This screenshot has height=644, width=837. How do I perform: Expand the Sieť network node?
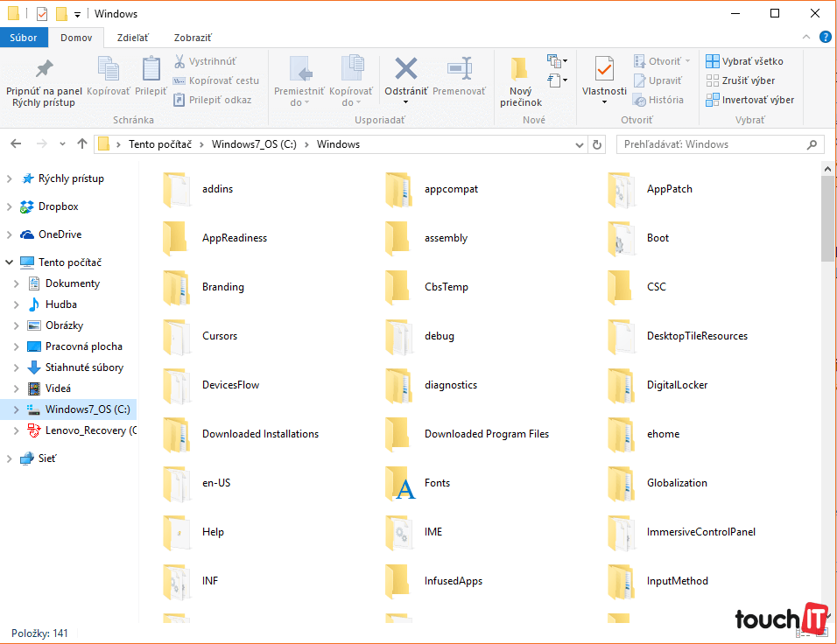(x=10, y=458)
